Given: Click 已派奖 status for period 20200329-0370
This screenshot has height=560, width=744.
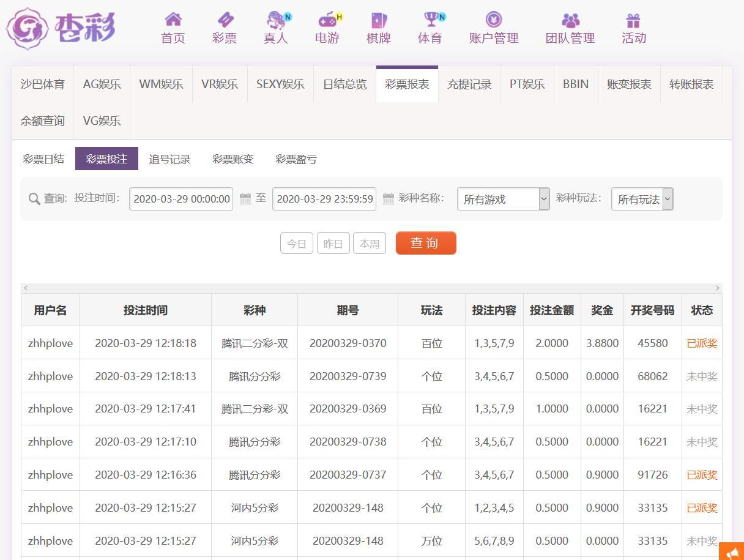Looking at the screenshot, I should (x=702, y=343).
